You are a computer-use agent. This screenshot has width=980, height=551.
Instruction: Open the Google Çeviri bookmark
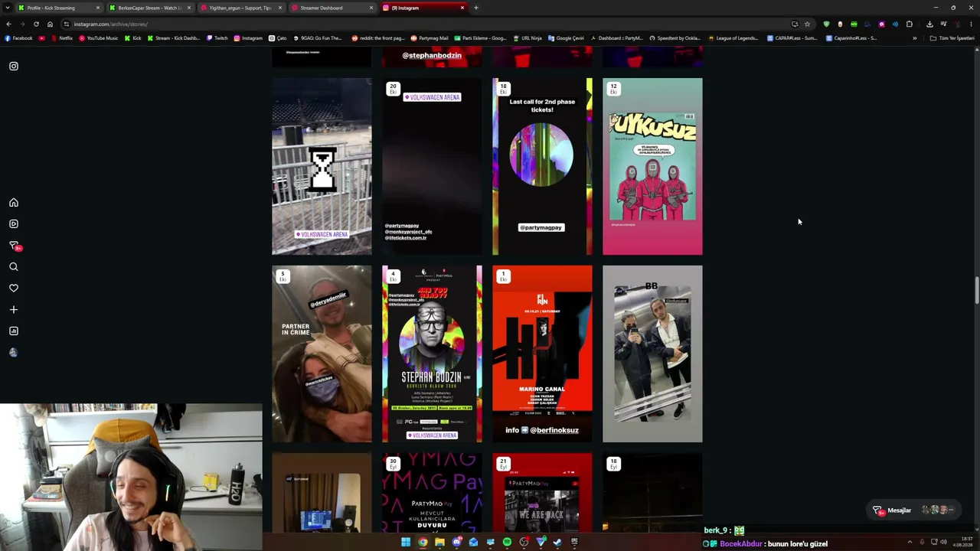566,38
